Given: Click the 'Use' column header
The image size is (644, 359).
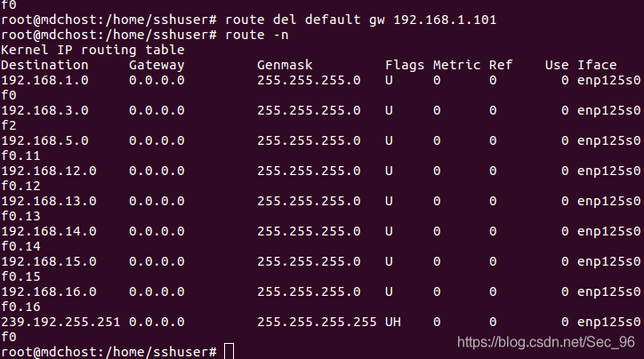Looking at the screenshot, I should [557, 65].
